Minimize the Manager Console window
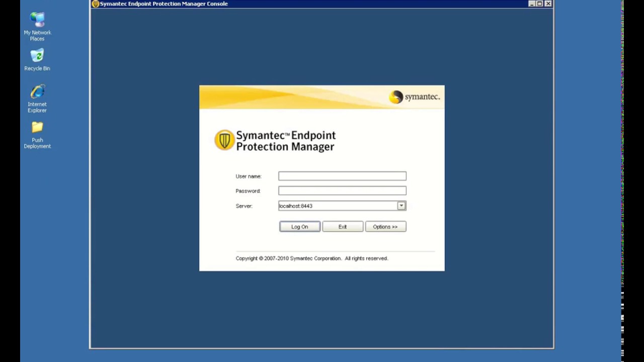644x362 pixels. 532,4
